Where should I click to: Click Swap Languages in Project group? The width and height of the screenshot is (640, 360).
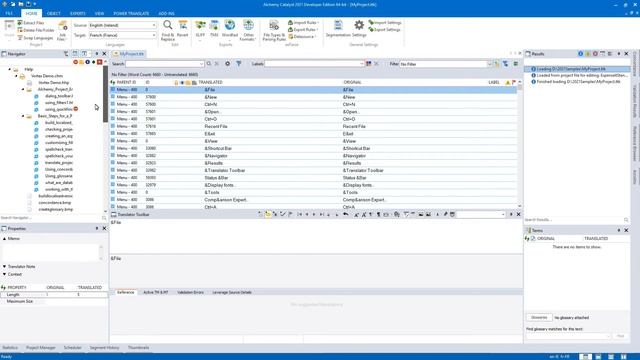[35, 38]
